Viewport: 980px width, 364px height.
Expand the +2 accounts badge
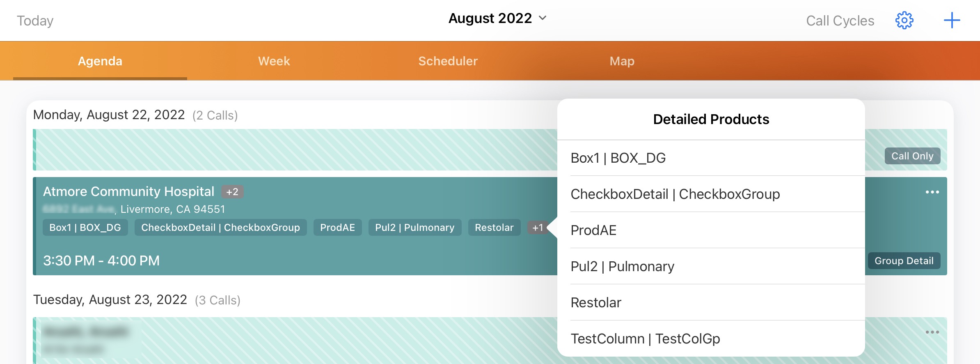click(232, 192)
